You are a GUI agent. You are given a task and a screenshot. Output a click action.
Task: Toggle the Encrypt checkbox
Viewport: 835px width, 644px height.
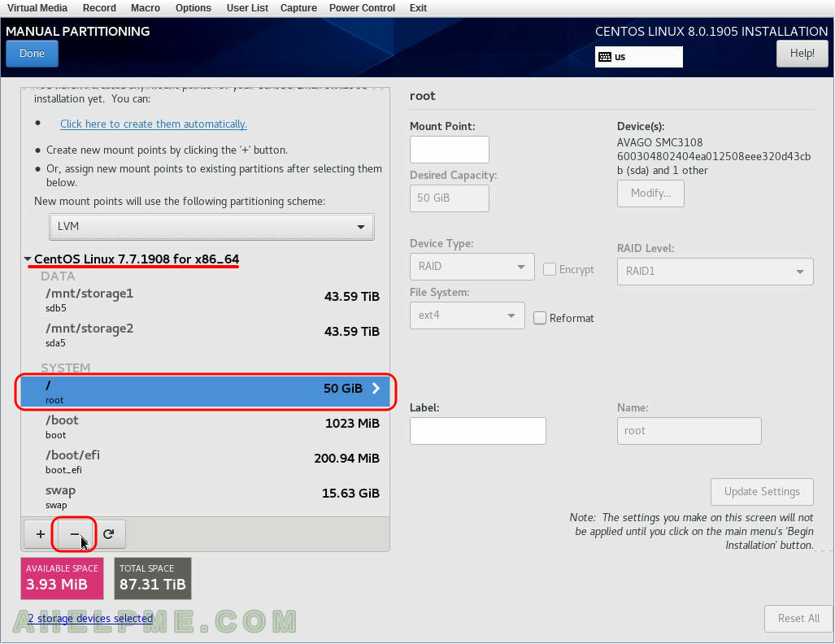point(549,269)
